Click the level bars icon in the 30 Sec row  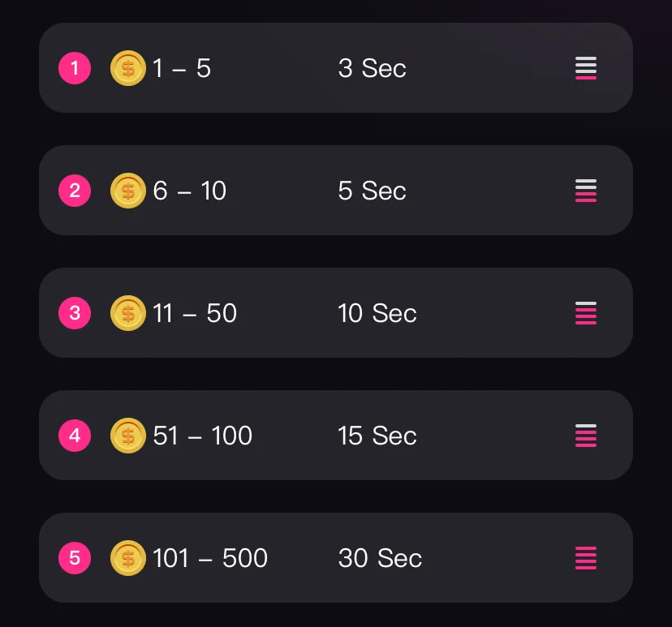(x=586, y=558)
